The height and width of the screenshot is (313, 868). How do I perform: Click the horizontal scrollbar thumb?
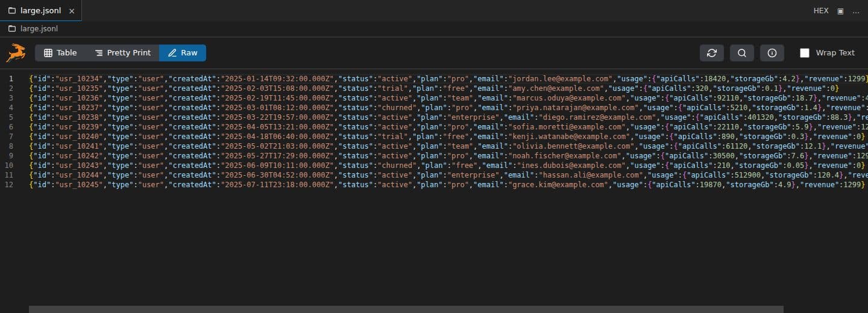[x=406, y=309]
